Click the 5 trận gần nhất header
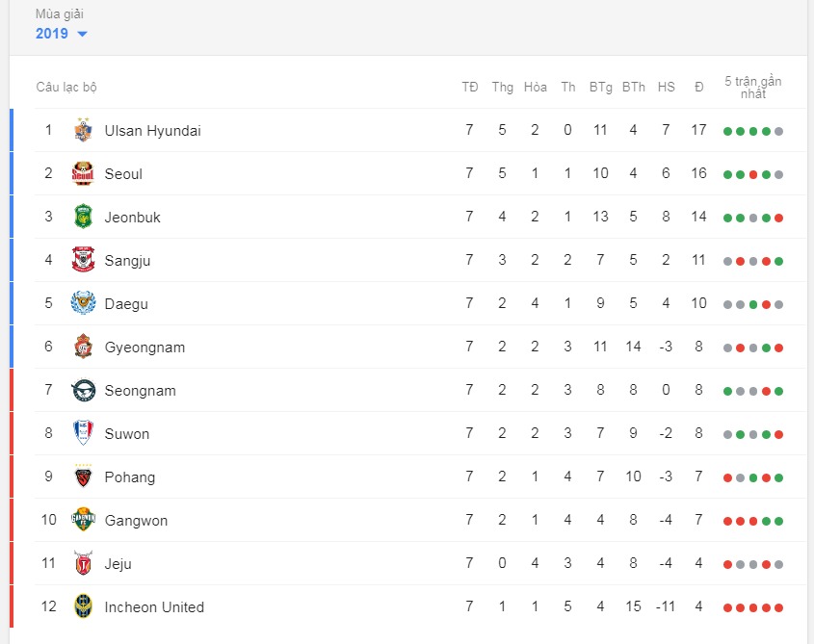This screenshot has width=814, height=644. [752, 88]
